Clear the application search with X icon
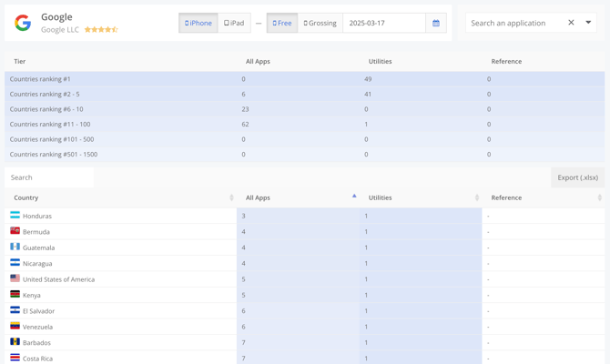This screenshot has width=610, height=364. pos(571,23)
